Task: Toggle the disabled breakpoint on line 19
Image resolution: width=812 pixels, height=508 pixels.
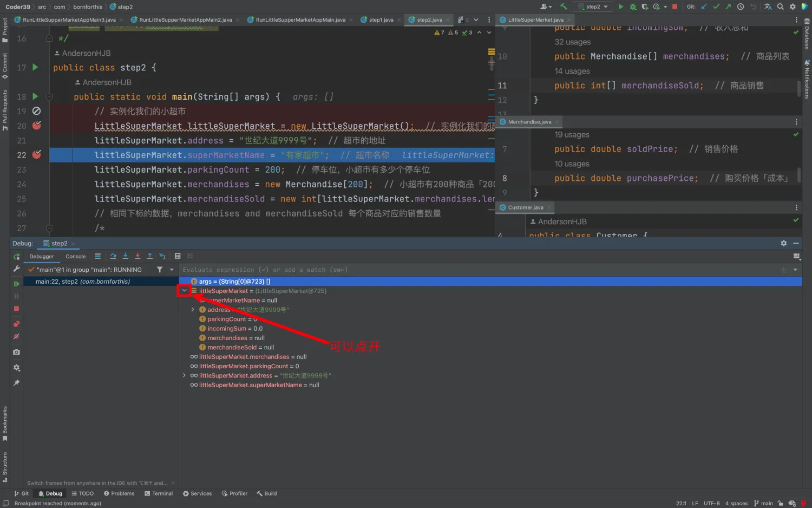Action: tap(37, 111)
